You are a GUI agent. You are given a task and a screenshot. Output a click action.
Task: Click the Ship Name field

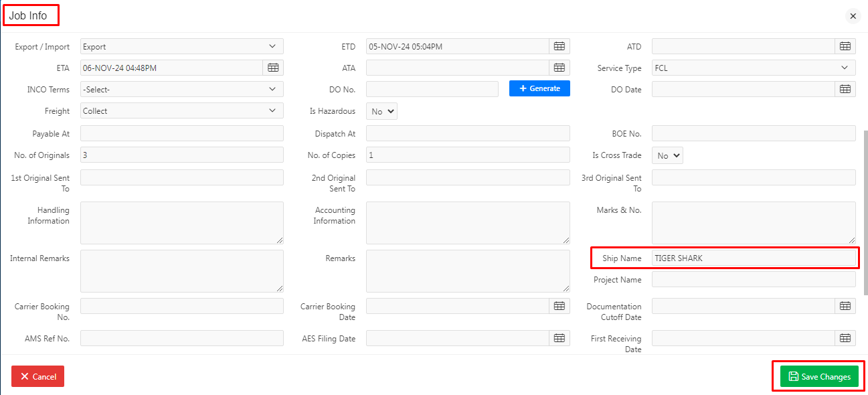(x=754, y=258)
